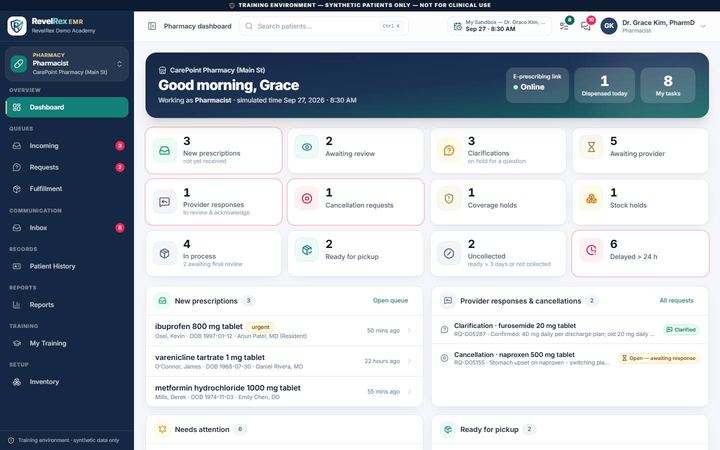Toggle the sidebar panel icon beside Pharmacy dashboard
The image size is (720, 450).
pos(152,26)
